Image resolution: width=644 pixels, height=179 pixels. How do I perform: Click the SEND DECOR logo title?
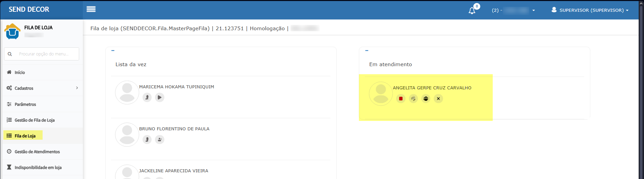click(29, 9)
